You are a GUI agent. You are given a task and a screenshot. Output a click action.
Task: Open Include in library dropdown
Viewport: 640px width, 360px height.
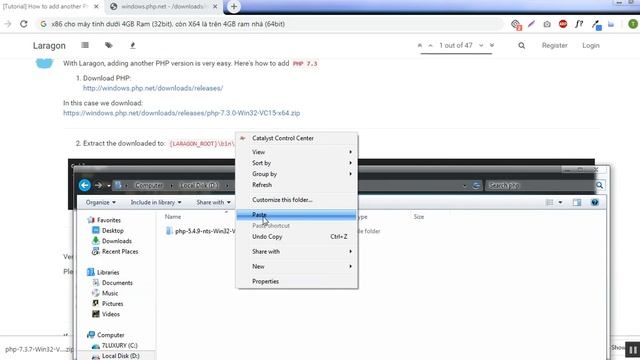point(156,202)
